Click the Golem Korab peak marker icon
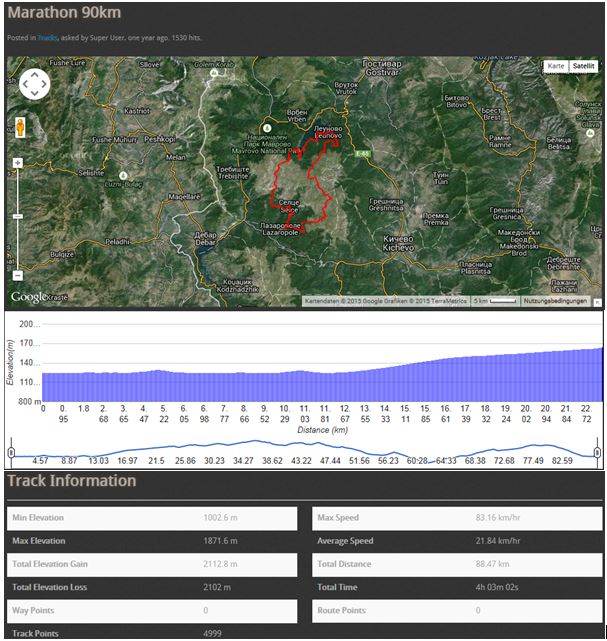Screen dimensions: 607x641 point(214,73)
